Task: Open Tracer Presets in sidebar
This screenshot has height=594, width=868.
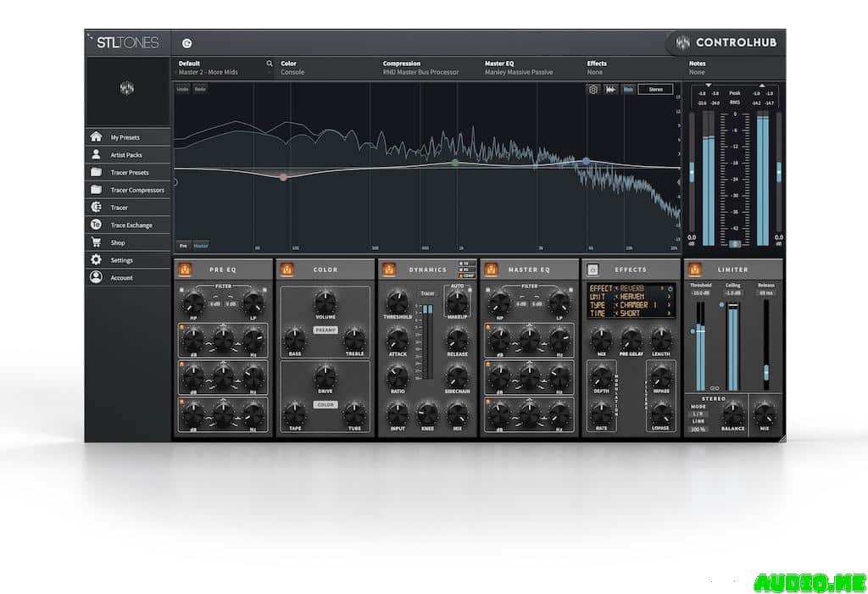Action: [128, 172]
